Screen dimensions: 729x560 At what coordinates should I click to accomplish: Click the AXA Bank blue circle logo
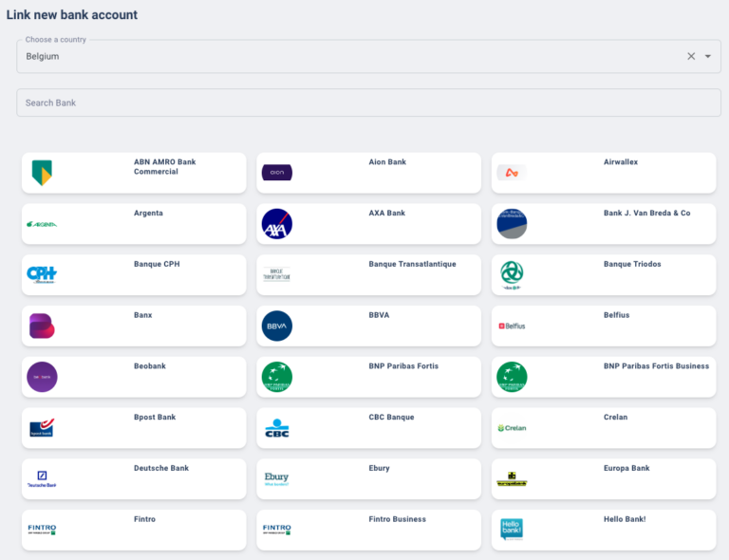point(277,224)
